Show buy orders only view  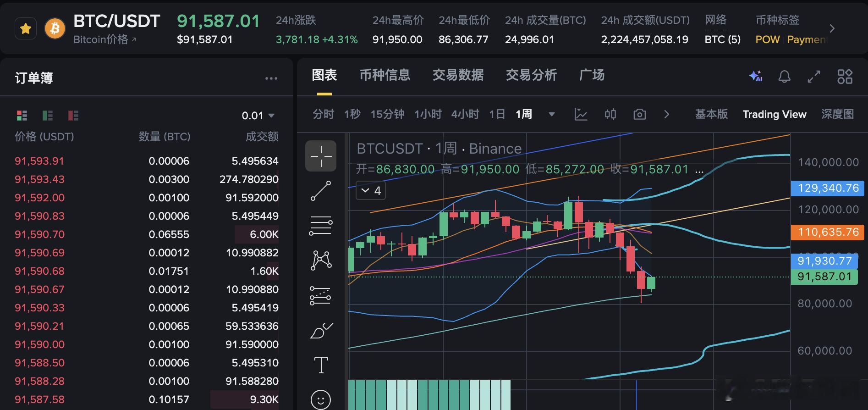pyautogui.click(x=48, y=116)
